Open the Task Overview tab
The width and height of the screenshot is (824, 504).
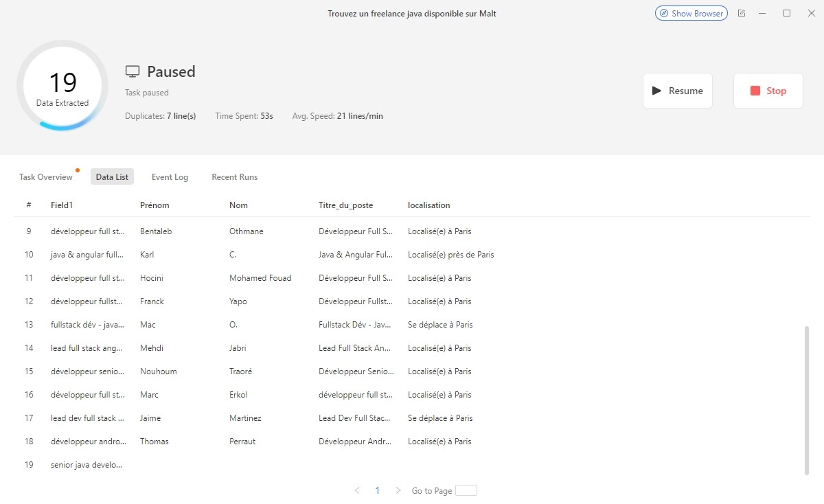[x=46, y=177]
